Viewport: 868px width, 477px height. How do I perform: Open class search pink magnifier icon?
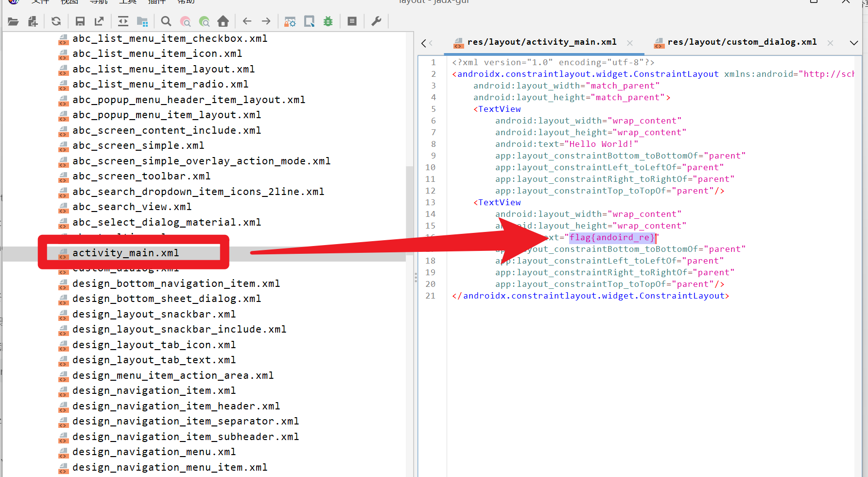point(185,21)
